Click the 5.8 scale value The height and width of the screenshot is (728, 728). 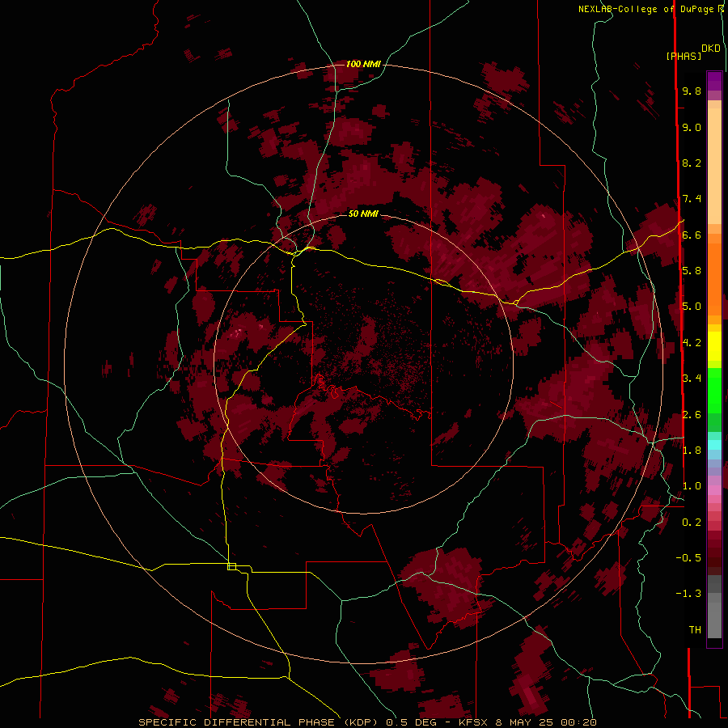(x=692, y=271)
